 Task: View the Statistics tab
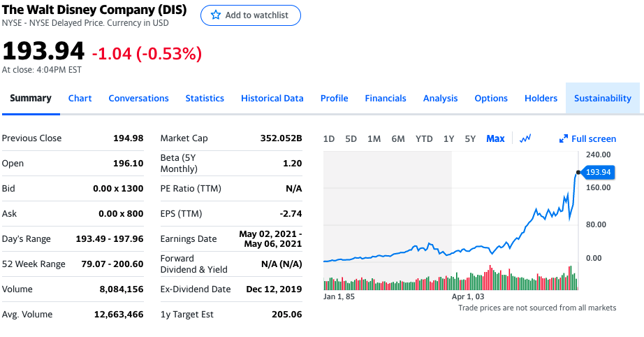click(205, 98)
